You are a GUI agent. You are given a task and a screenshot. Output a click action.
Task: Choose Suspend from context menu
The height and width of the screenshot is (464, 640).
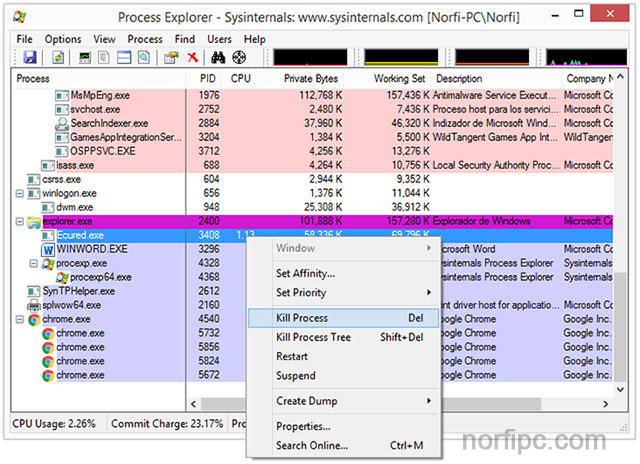(x=343, y=375)
